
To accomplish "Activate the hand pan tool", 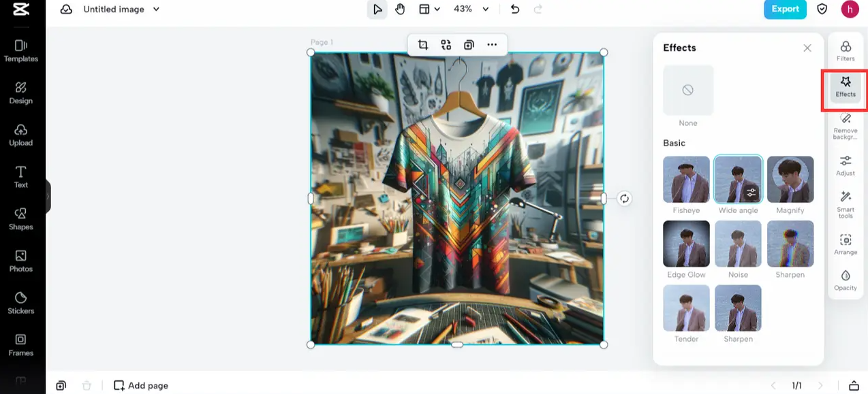I will pyautogui.click(x=400, y=10).
